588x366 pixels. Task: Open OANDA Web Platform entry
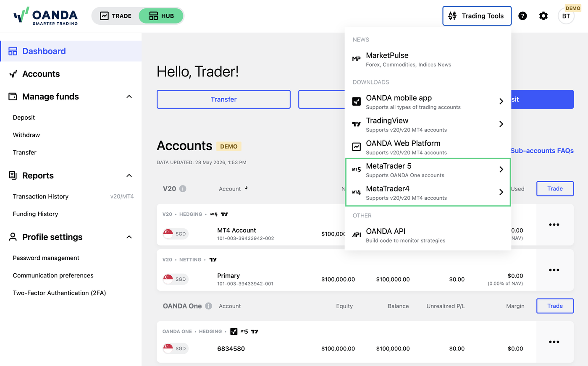[428, 147]
